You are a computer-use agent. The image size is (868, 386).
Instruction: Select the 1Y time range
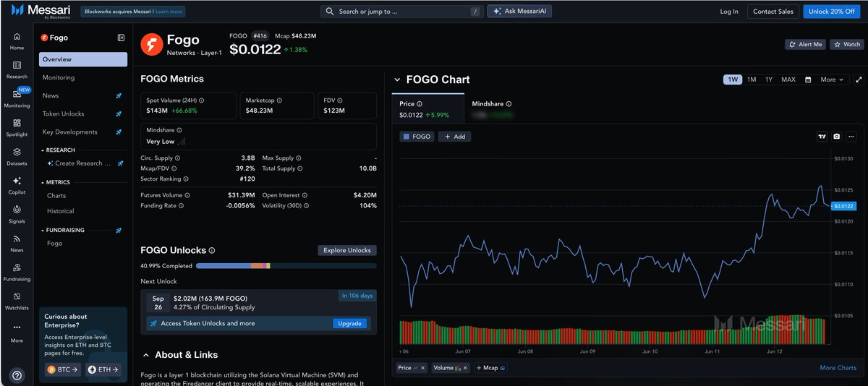coord(769,80)
